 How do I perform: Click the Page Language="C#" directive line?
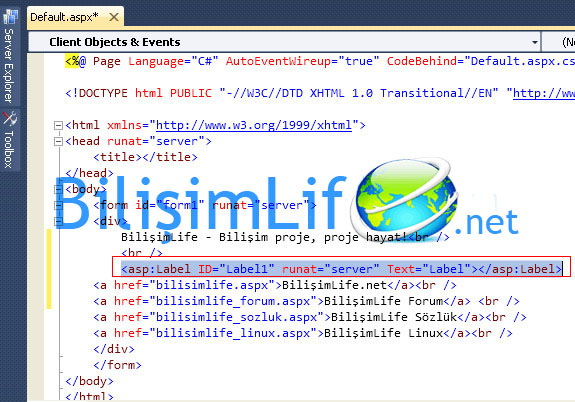tap(320, 61)
